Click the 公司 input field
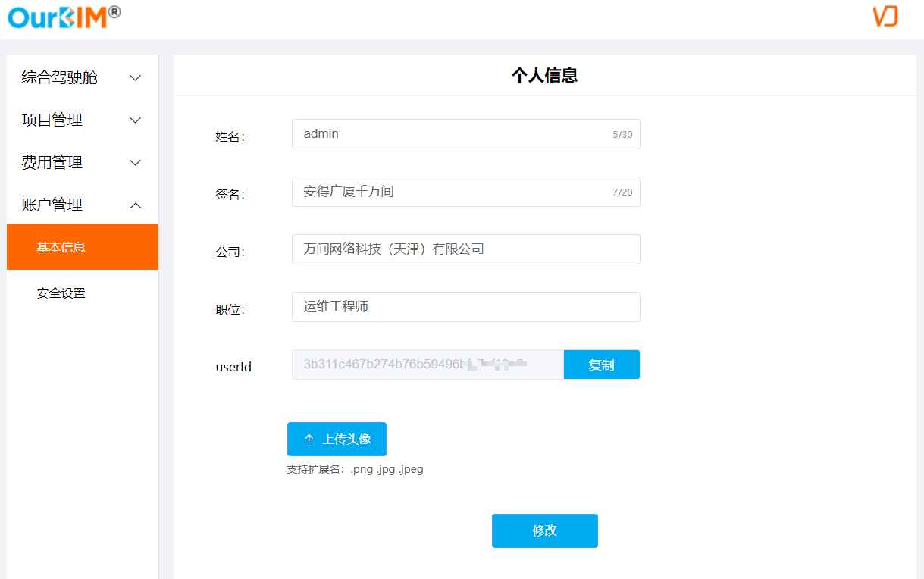 [466, 249]
